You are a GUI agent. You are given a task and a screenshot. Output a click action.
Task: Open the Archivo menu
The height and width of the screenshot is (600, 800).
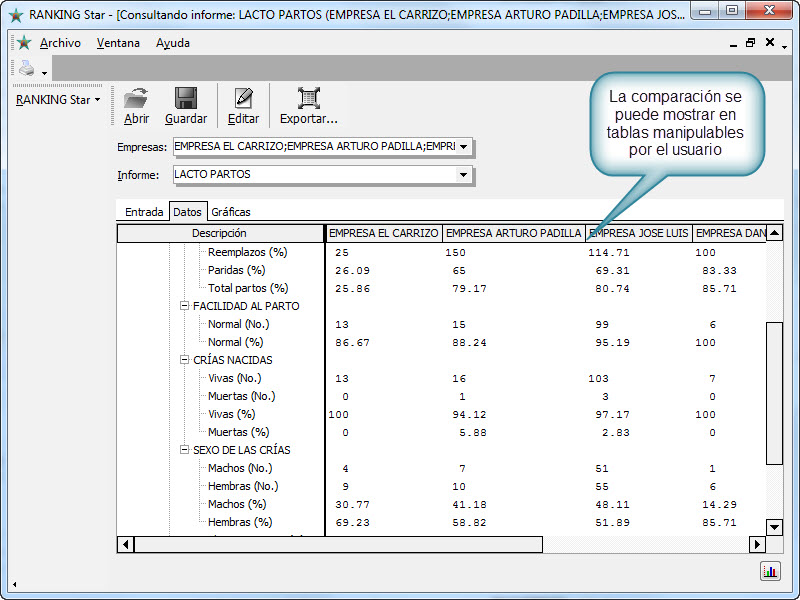tap(60, 43)
